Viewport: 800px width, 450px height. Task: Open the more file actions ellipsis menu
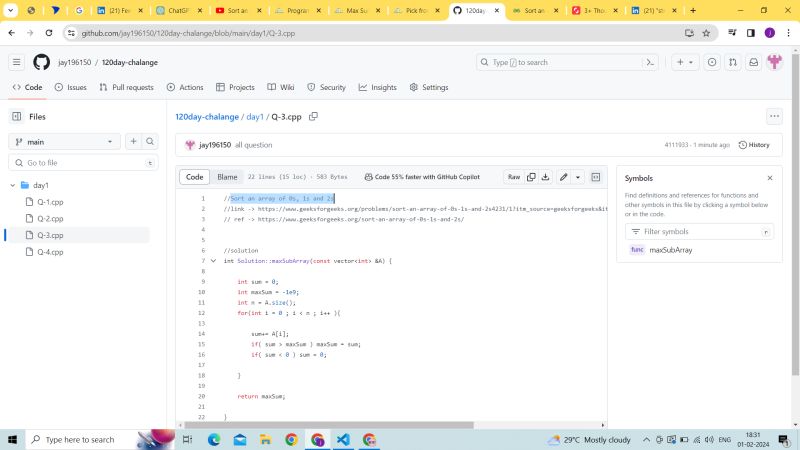click(x=774, y=116)
